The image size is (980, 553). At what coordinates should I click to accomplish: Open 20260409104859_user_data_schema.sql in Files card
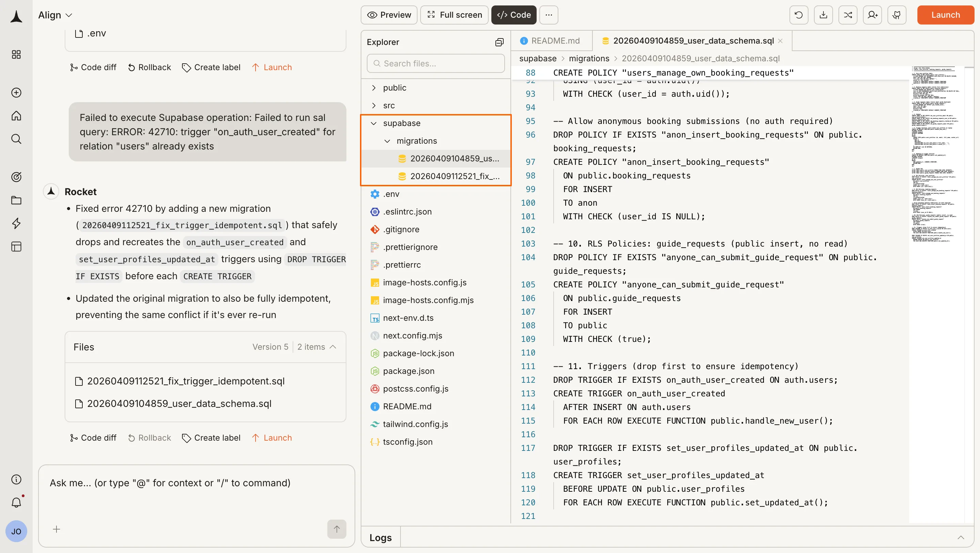[x=174, y=404]
